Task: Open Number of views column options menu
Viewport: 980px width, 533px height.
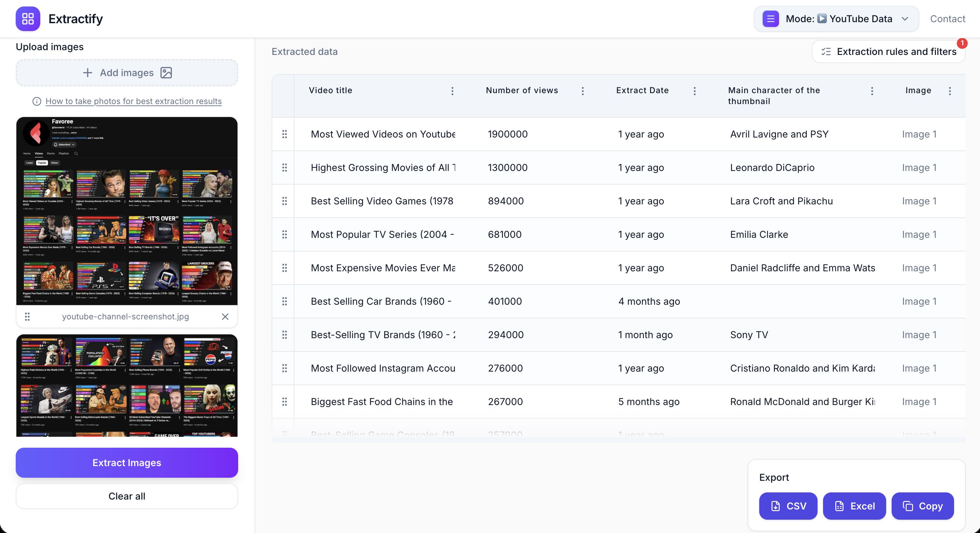Action: [x=582, y=91]
